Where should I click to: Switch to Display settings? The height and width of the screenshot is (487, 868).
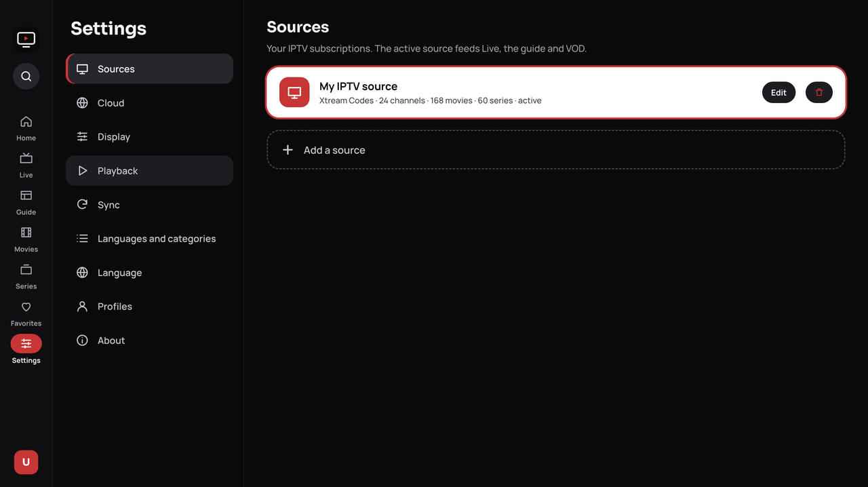[x=149, y=136]
